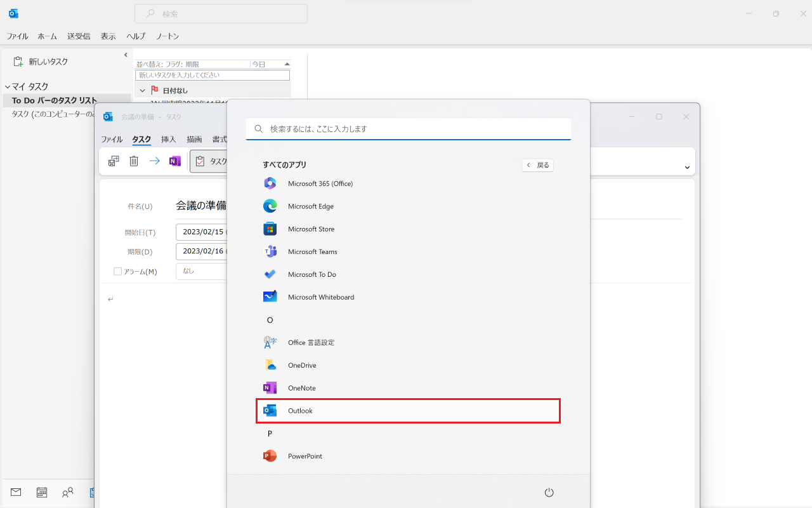Open ノートン tab in main Outlook
The height and width of the screenshot is (508, 812).
(x=167, y=36)
